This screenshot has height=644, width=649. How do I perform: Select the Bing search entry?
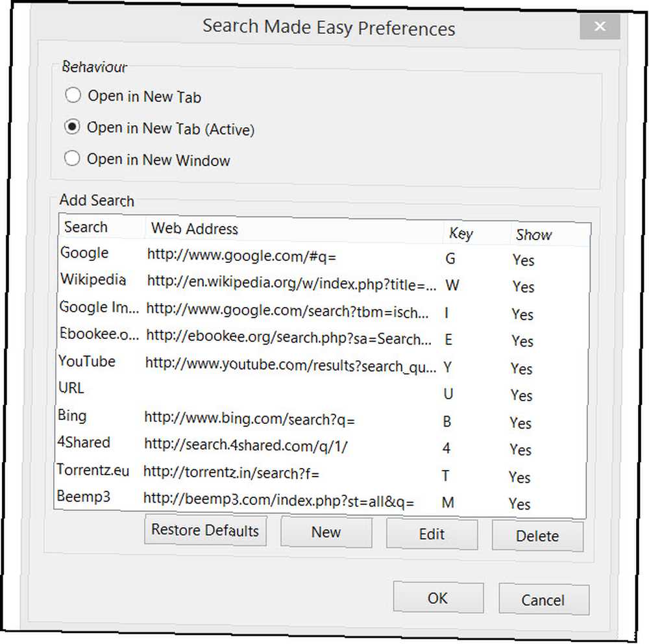pos(72,415)
